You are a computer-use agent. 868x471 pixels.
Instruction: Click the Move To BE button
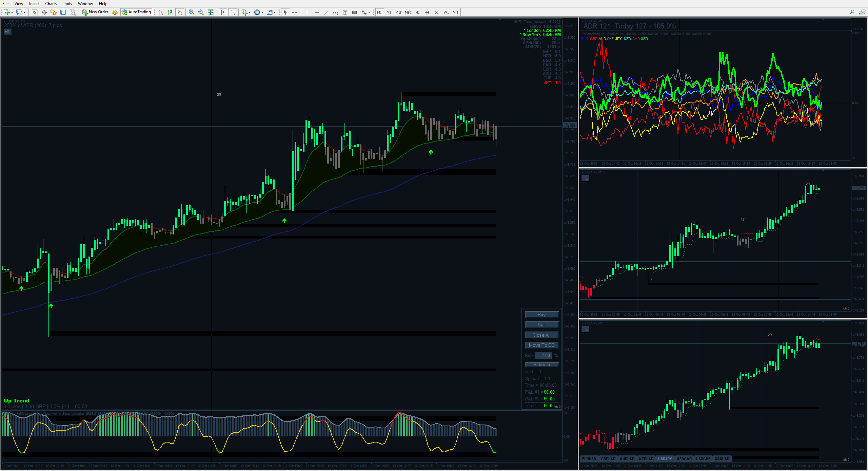click(x=541, y=345)
